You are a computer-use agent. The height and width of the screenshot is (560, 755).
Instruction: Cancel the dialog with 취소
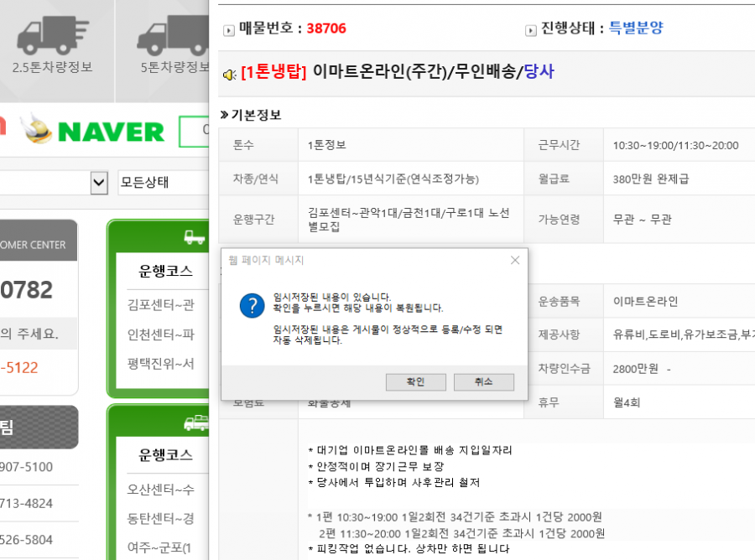[483, 382]
